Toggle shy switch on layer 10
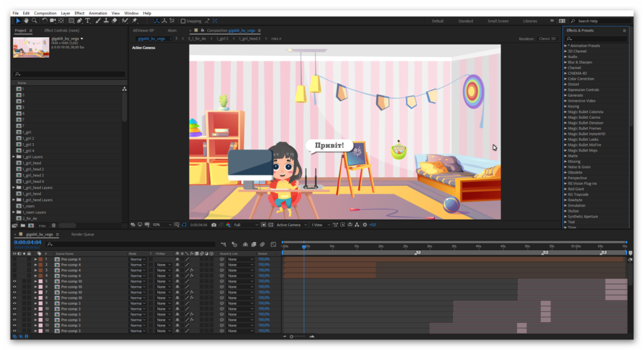 pyautogui.click(x=177, y=309)
